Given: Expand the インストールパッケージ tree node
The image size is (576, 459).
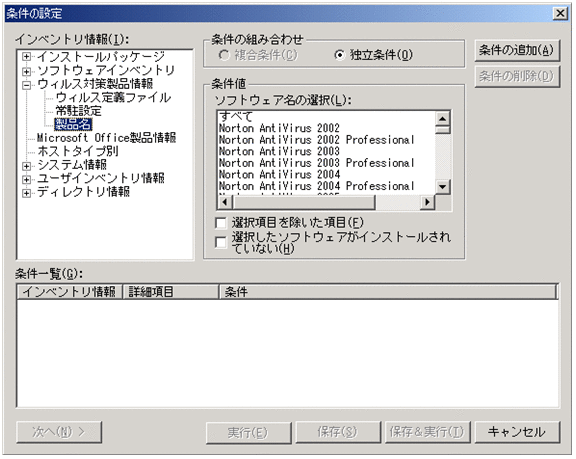Looking at the screenshot, I should click(26, 57).
